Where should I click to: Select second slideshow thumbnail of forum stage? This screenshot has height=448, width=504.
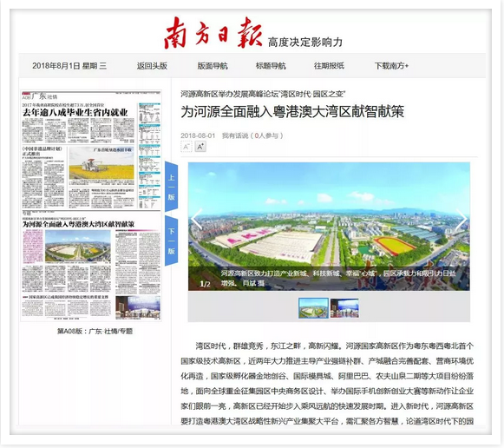(x=344, y=308)
